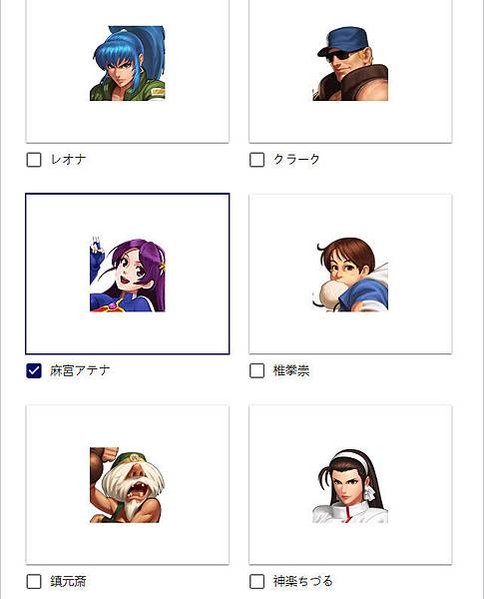
Task: Uncheck the 麻宮アテナ checkbox
Action: coord(34,371)
